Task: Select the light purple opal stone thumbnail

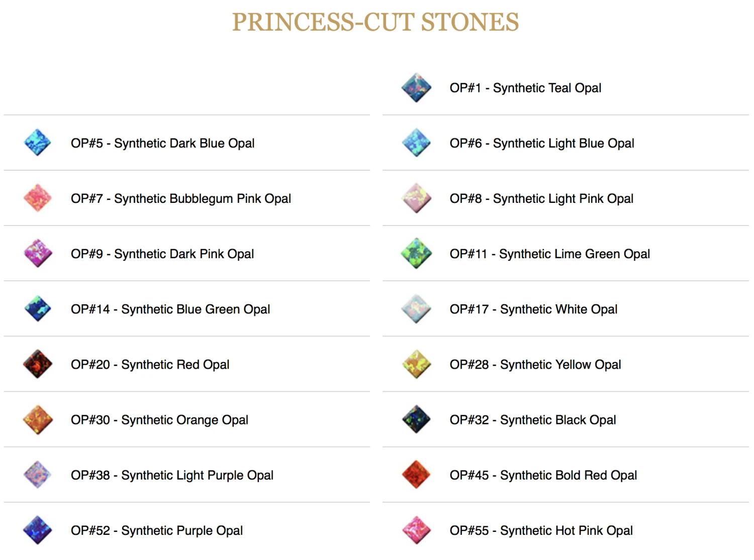Action: click(x=38, y=475)
